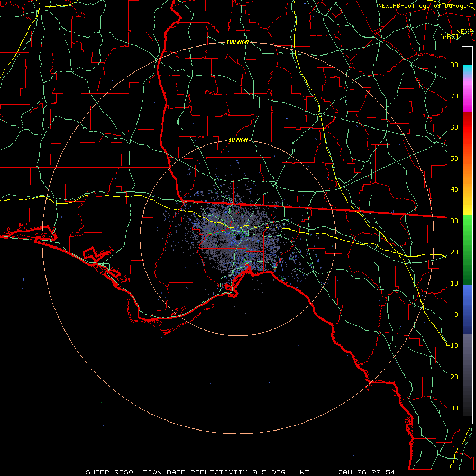Click the NEXLAB-College of DuPage credit text
This screenshot has width=476, height=476.
(425, 6)
